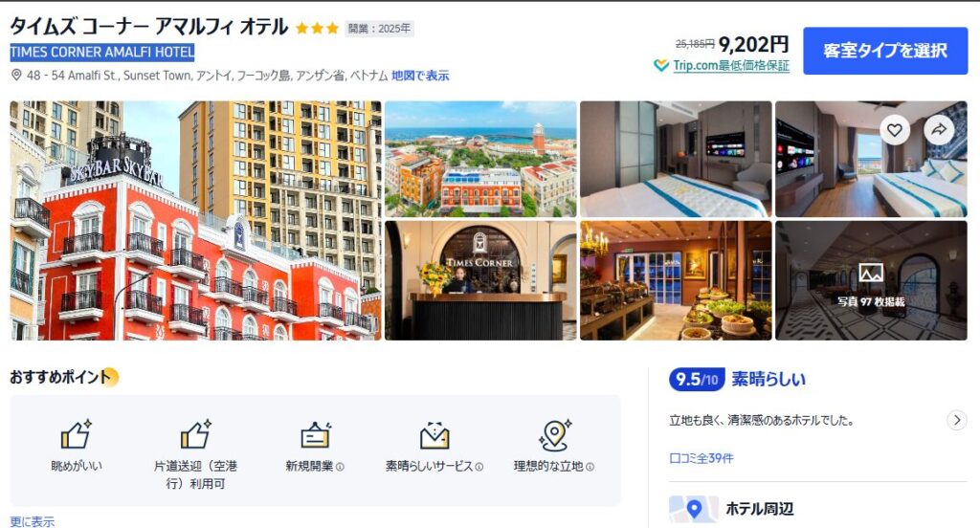Open the aerial seaside town photo

[480, 160]
